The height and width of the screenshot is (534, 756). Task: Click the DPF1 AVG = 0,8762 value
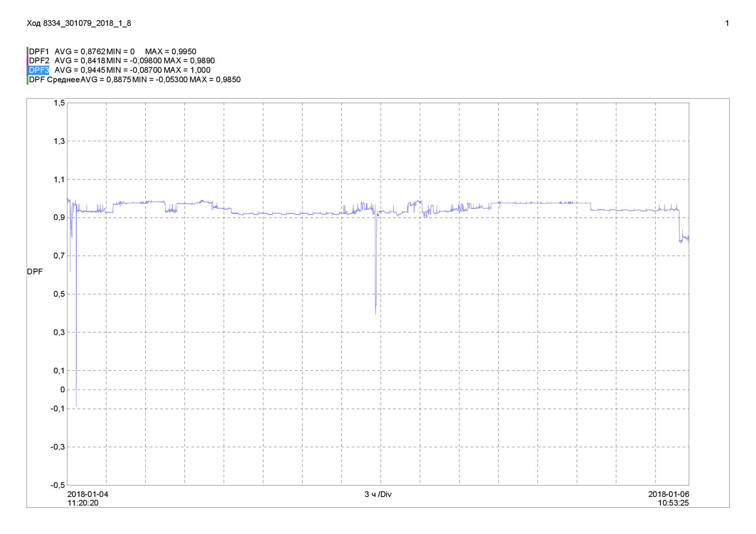pyautogui.click(x=80, y=52)
